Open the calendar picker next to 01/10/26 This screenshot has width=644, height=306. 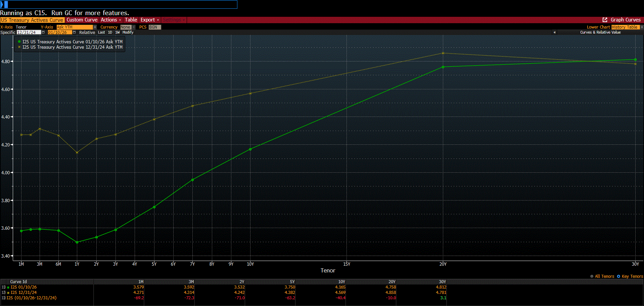[x=74, y=32]
